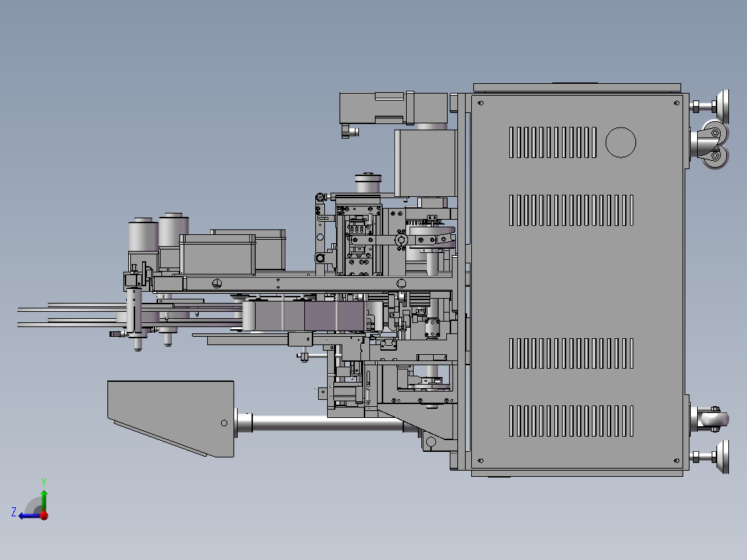
Task: Select the trapezoidal guard plate at lower left
Action: (170, 418)
